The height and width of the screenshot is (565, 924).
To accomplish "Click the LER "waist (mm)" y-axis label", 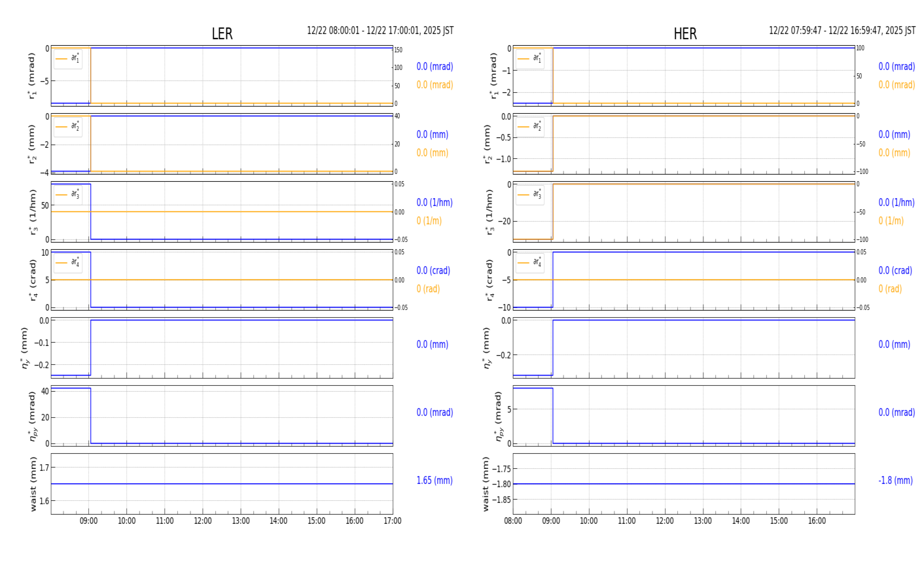I will click(33, 484).
